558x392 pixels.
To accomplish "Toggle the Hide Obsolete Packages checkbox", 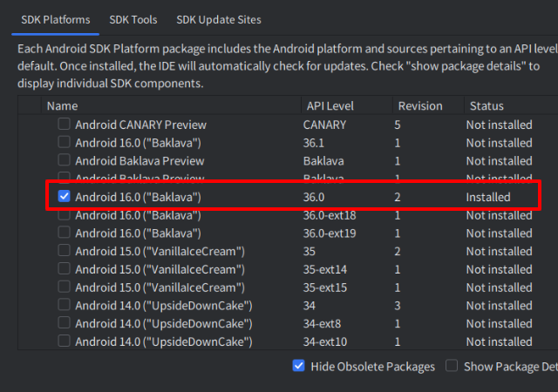I will coord(299,366).
